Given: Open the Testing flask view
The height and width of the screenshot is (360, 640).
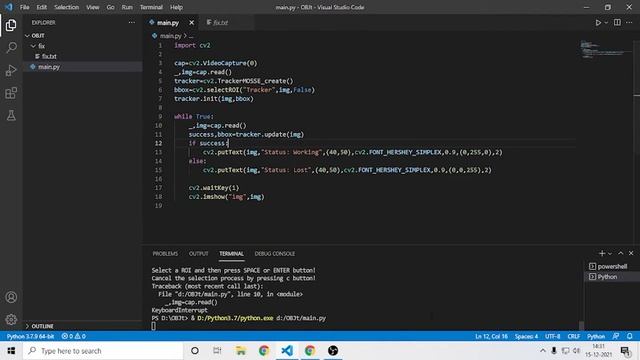Looking at the screenshot, I should click(x=11, y=116).
